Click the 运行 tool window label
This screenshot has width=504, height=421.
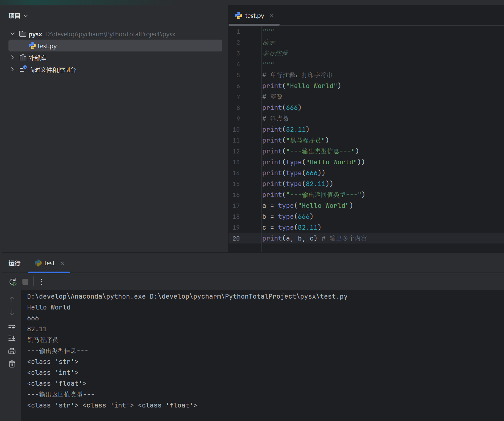[15, 263]
